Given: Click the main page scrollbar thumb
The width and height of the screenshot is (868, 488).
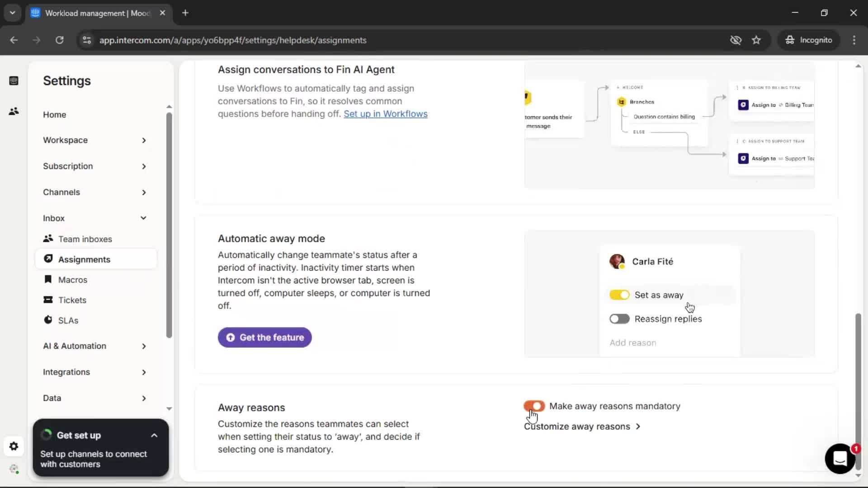Looking at the screenshot, I should coord(858,391).
